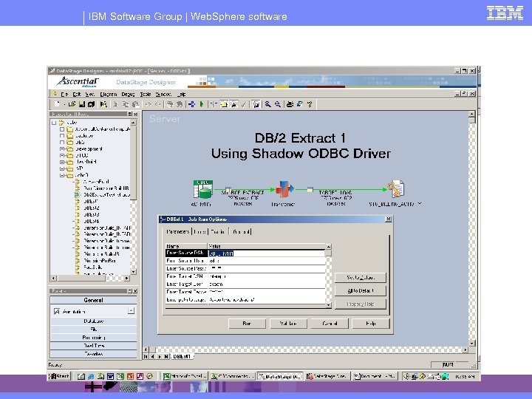Screen dimensions: 532x399
Task: Select the DBExt2 job in repository tree
Action: pyautogui.click(x=92, y=208)
